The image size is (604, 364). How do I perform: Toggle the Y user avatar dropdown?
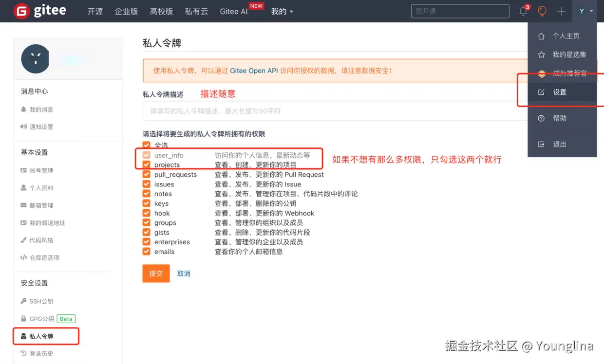pos(585,11)
